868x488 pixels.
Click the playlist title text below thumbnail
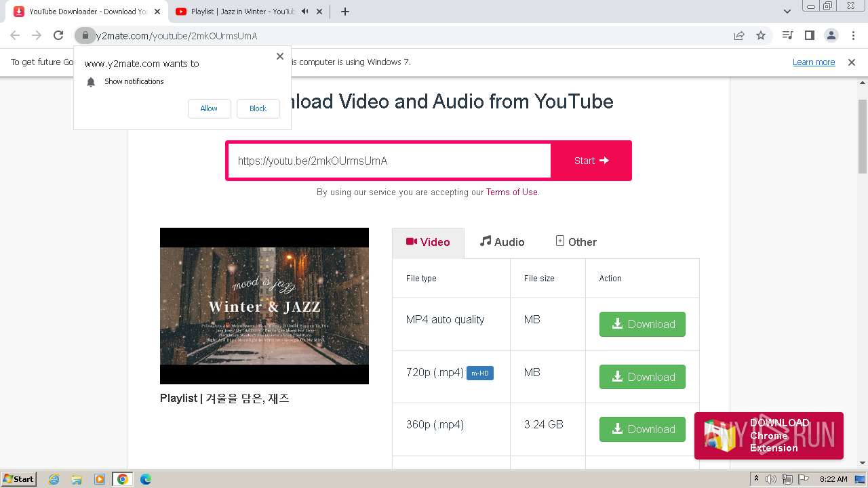tap(224, 398)
